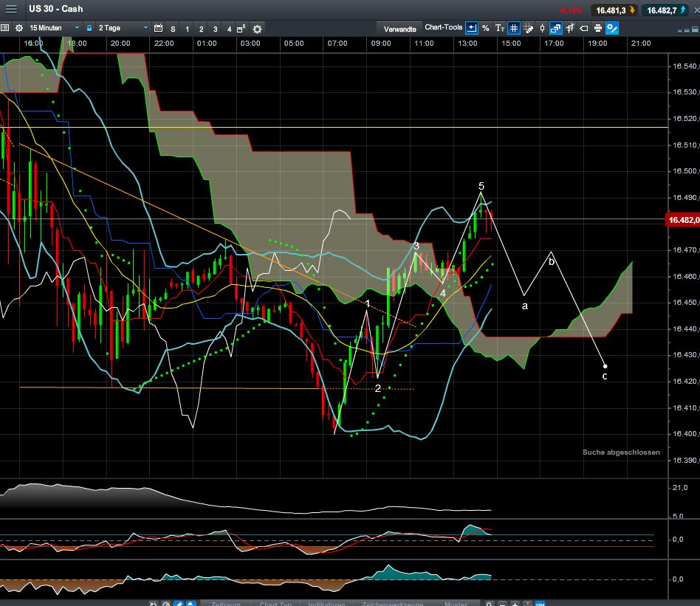Select the preset 5 layout icon
Image resolution: width=700 pixels, height=606 pixels.
(x=241, y=29)
